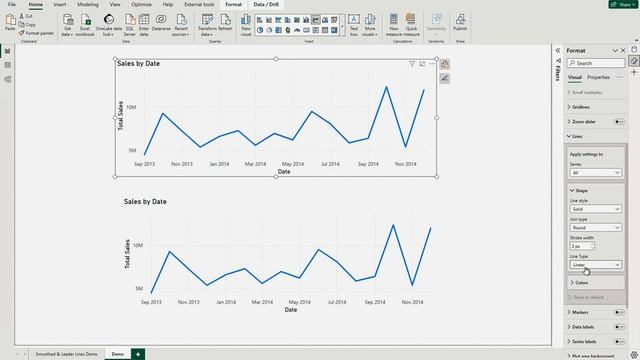Open the Insert ribbon tab
This screenshot has height=360, width=640.
[60, 4]
